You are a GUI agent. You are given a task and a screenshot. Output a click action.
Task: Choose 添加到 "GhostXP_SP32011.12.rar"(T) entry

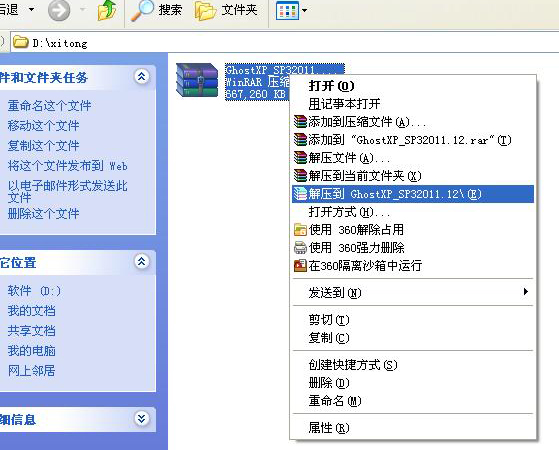click(x=412, y=140)
